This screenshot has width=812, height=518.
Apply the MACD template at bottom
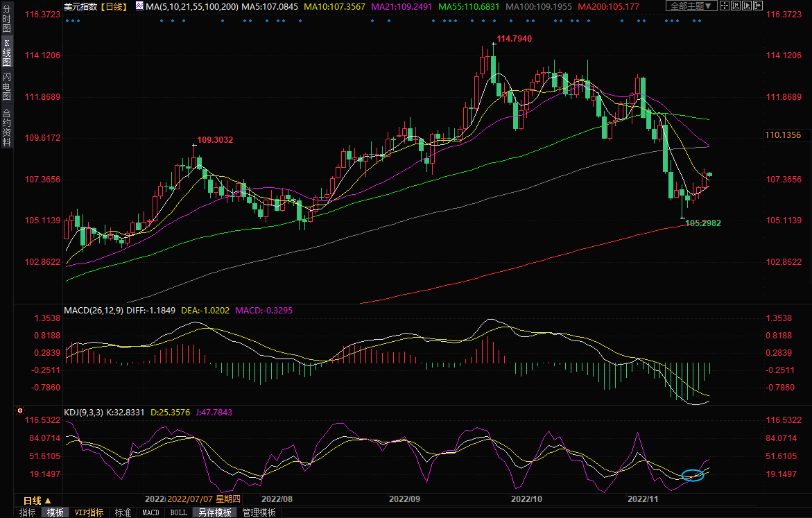pos(150,512)
